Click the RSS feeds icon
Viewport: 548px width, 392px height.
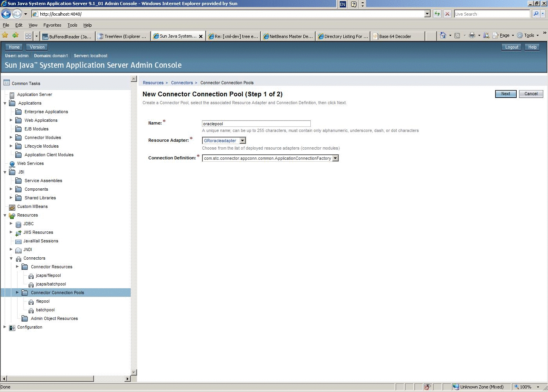(x=457, y=35)
